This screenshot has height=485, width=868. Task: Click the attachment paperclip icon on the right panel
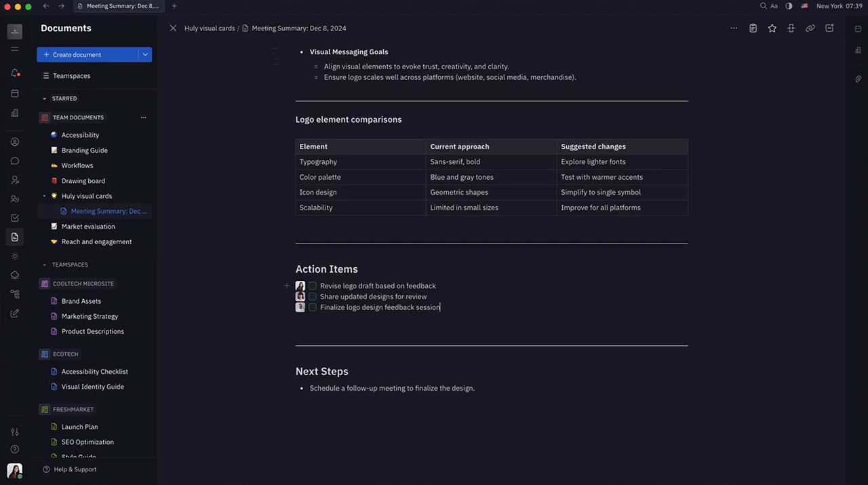click(x=858, y=79)
